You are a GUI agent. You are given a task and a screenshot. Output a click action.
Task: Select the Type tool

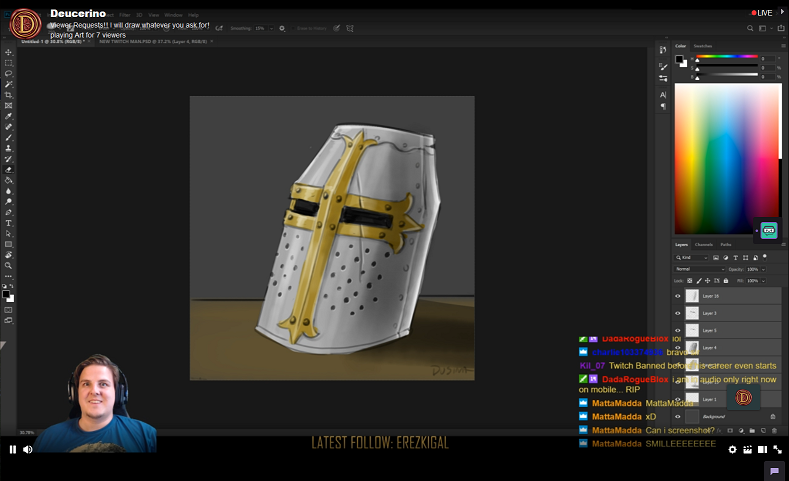(9, 223)
